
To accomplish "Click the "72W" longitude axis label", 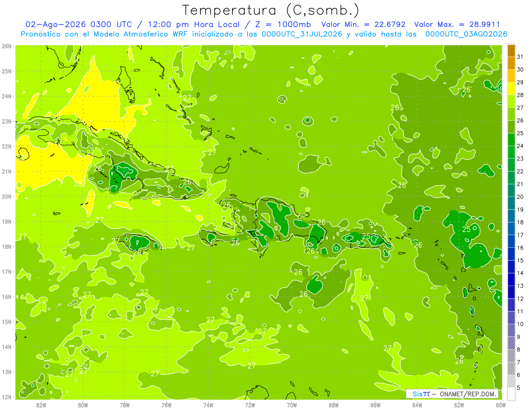I will [x=250, y=405].
